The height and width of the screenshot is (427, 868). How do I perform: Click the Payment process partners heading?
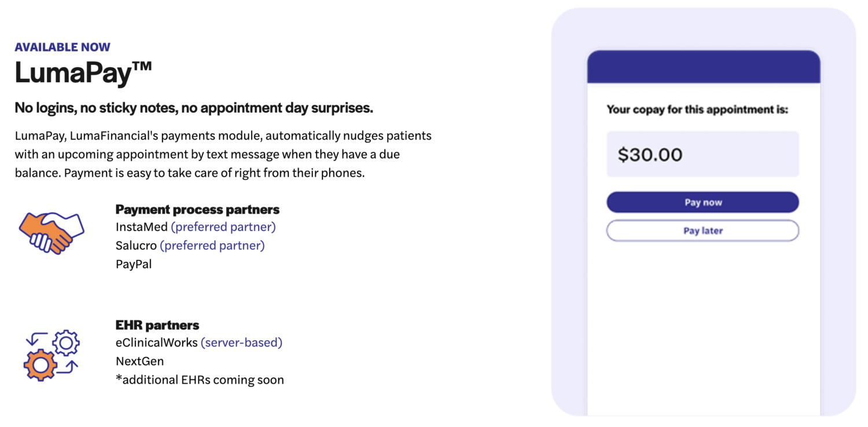point(197,209)
